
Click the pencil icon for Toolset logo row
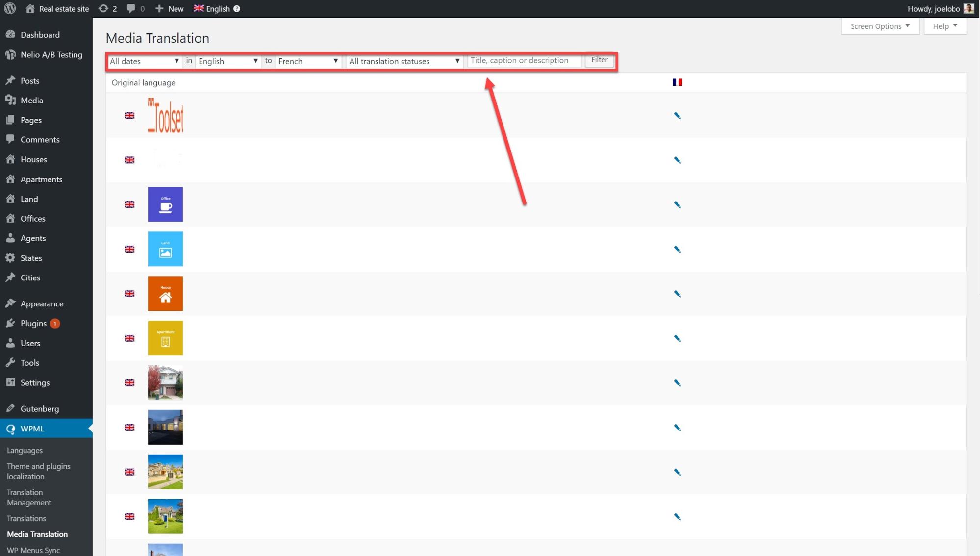677,115
